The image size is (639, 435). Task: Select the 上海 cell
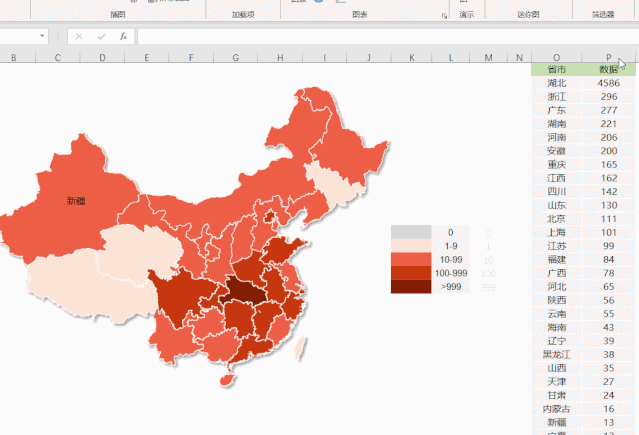click(x=557, y=232)
